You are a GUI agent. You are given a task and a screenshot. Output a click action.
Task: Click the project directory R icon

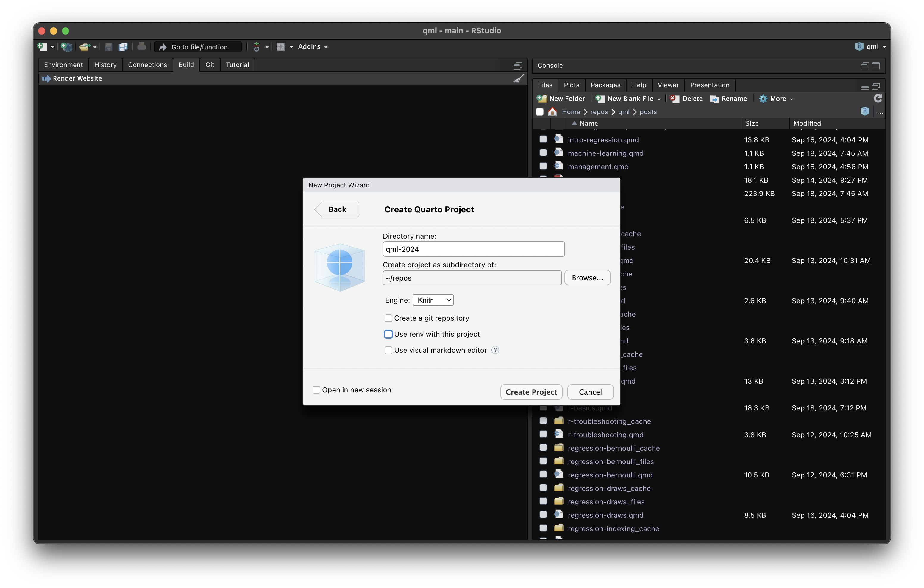point(864,111)
